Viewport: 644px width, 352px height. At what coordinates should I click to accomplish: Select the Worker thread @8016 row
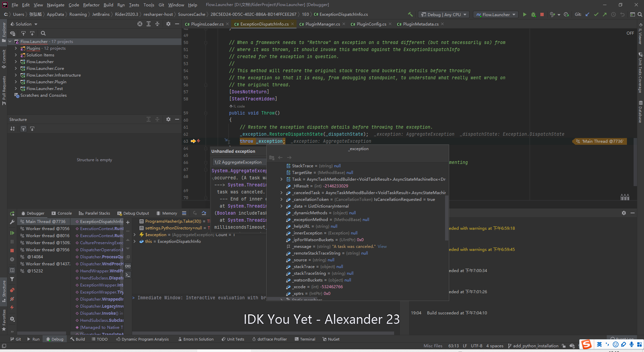click(x=45, y=236)
